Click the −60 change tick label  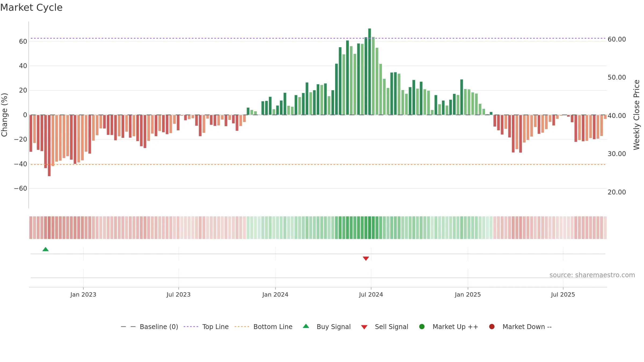21,189
